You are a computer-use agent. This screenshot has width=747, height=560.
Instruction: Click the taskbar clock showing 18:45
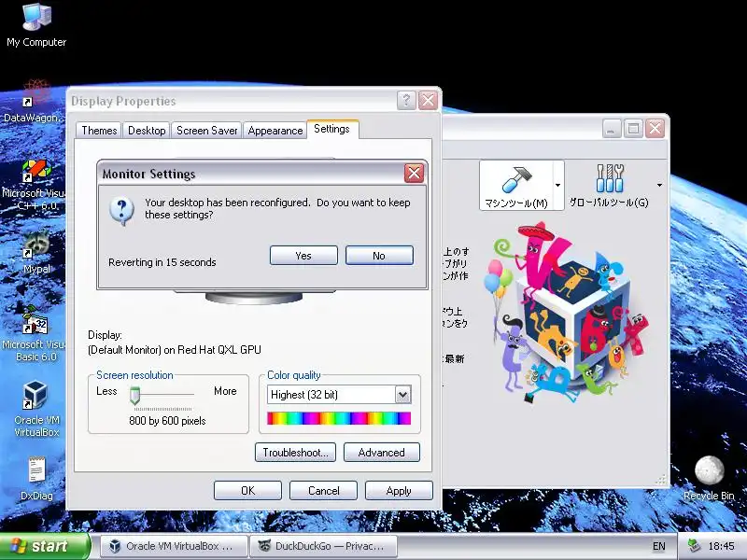[721, 546]
